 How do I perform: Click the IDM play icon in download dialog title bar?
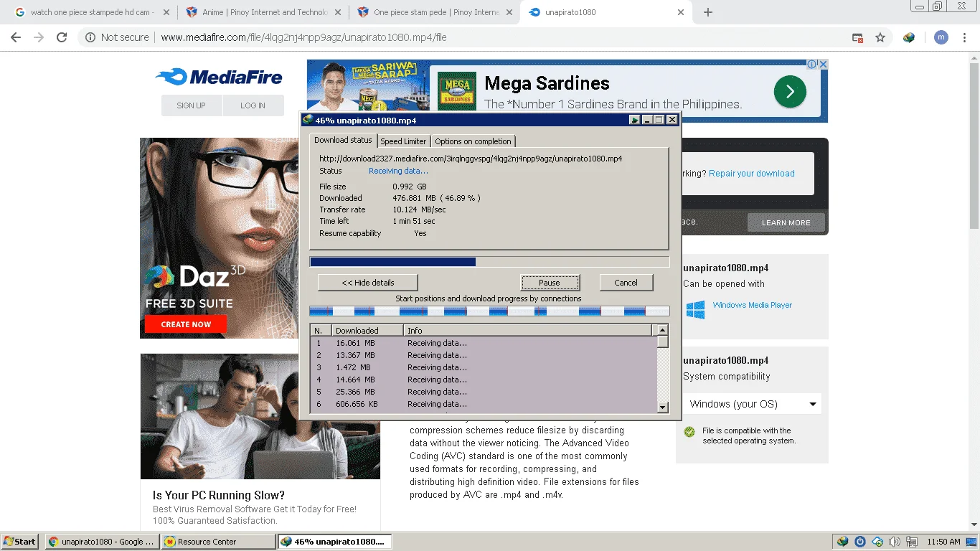pos(635,120)
